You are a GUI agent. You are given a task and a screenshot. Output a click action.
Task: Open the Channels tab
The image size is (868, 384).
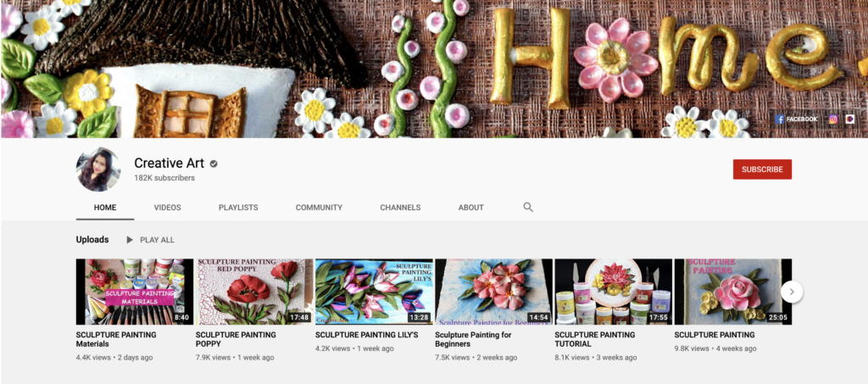(x=400, y=208)
